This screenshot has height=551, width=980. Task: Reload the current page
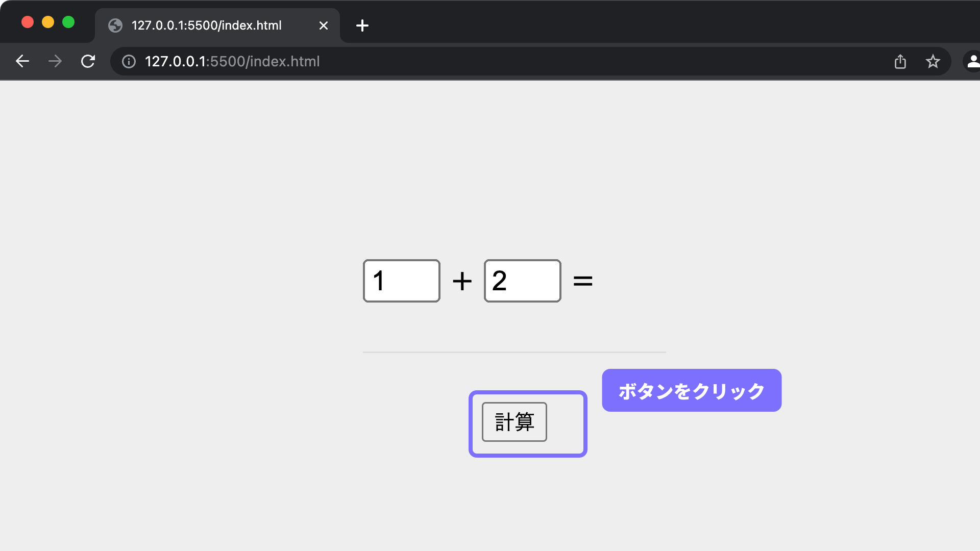(88, 61)
